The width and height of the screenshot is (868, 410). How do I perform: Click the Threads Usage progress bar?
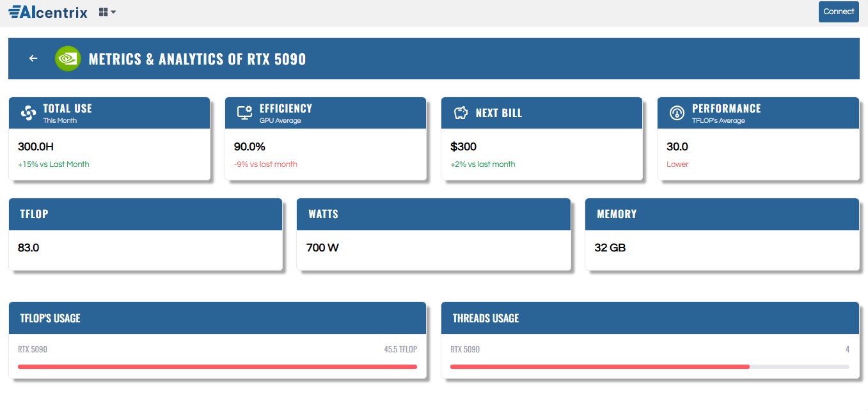pos(649,367)
